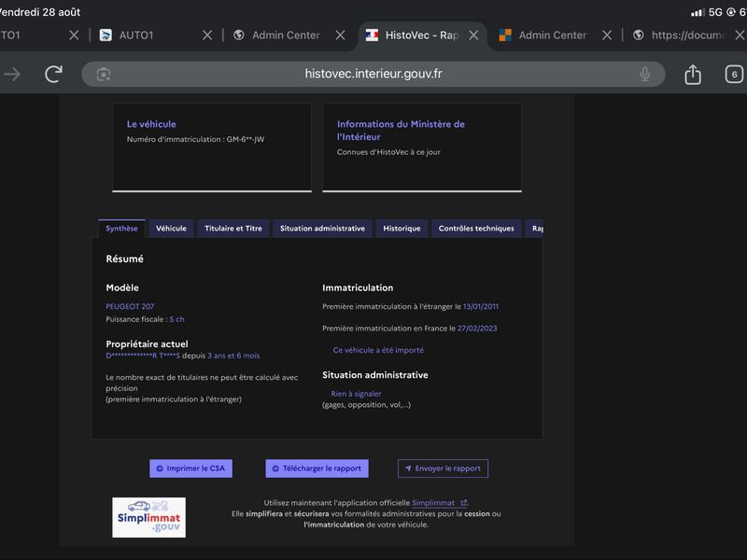Click the GM-6**-JW registration number line

click(x=195, y=139)
